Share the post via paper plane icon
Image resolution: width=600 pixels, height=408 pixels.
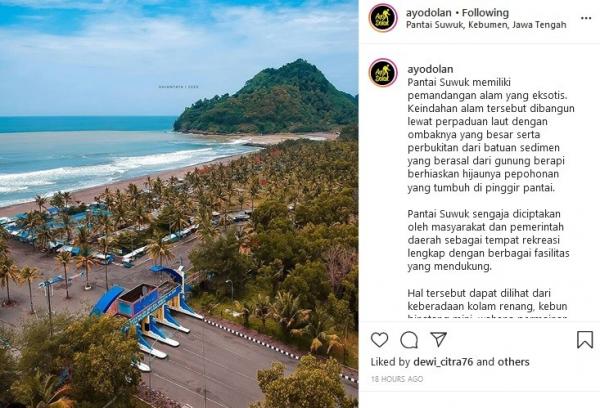click(438, 339)
